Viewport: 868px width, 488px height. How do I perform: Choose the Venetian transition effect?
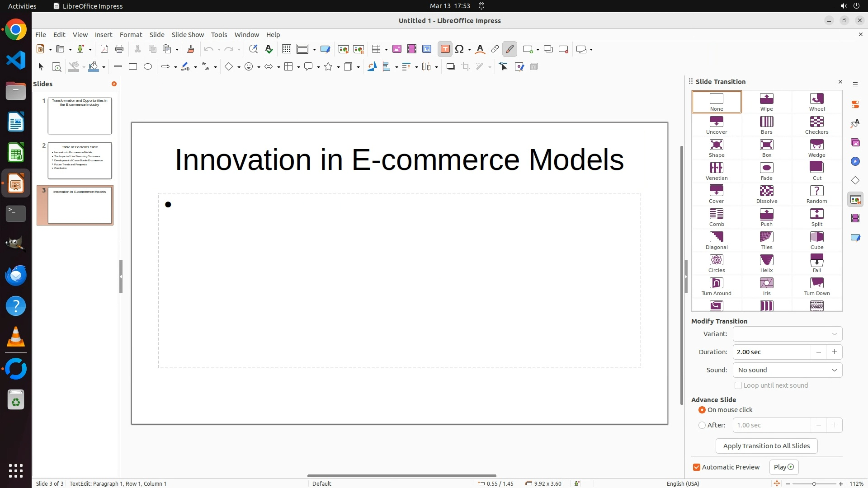[716, 171]
